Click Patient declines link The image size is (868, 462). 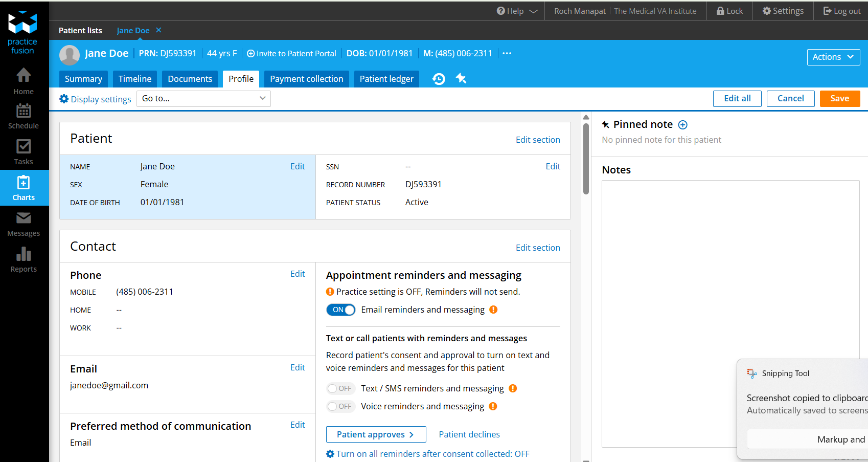tap(469, 434)
